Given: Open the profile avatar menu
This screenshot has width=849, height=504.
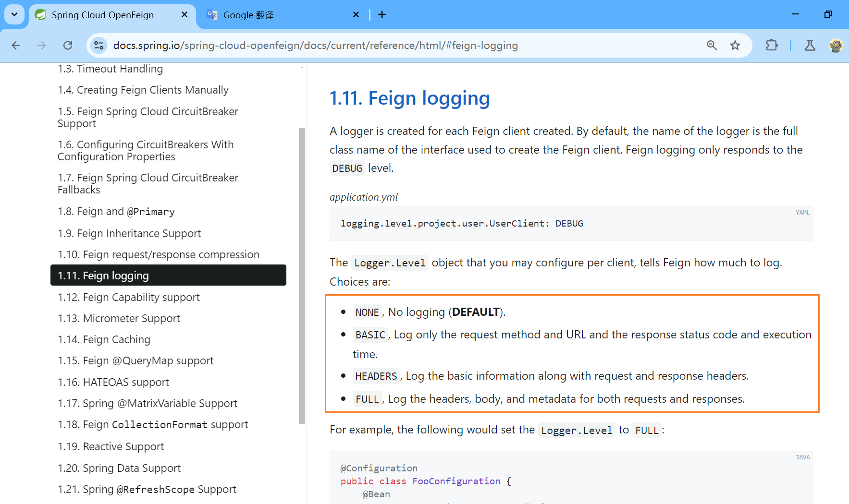Looking at the screenshot, I should point(836,45).
